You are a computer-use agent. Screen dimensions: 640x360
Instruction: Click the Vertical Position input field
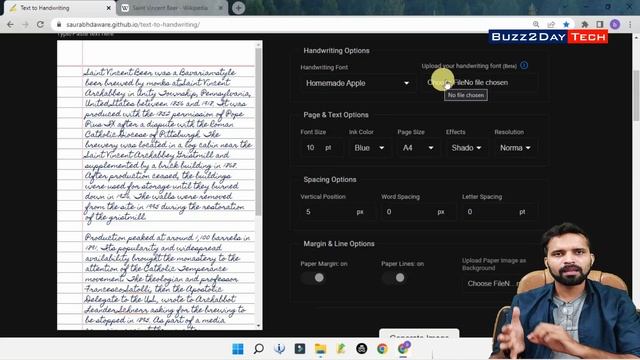click(x=337, y=212)
